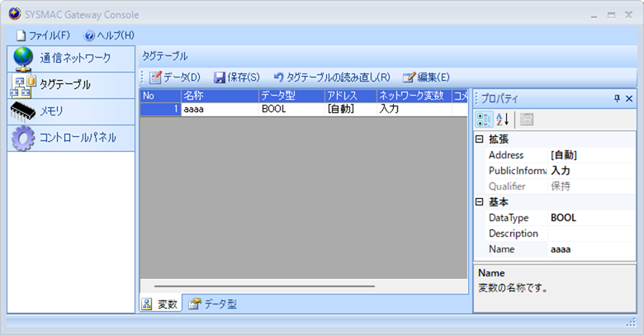Open the ファイル(F) menu

pos(43,35)
